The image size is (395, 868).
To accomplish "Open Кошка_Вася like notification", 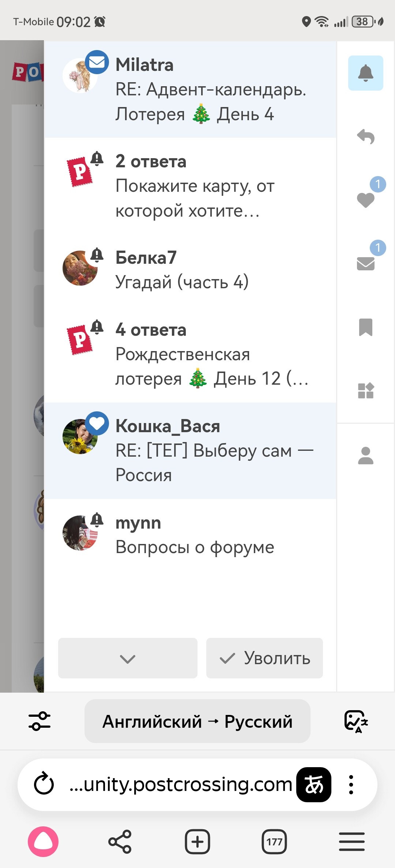I will pyautogui.click(x=190, y=451).
